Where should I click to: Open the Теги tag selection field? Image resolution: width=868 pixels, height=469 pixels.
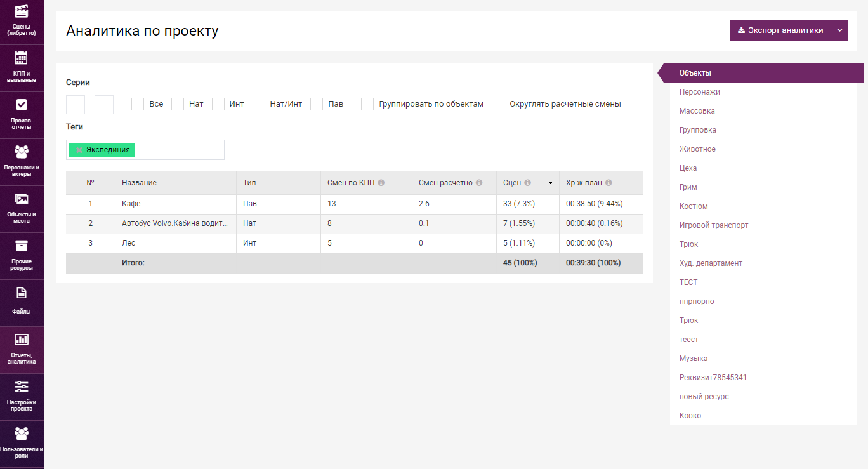coord(145,150)
